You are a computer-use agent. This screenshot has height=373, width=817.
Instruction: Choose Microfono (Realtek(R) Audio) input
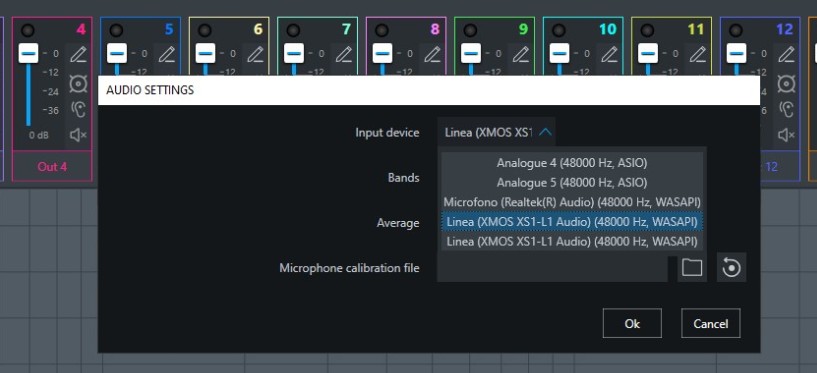[x=572, y=202]
